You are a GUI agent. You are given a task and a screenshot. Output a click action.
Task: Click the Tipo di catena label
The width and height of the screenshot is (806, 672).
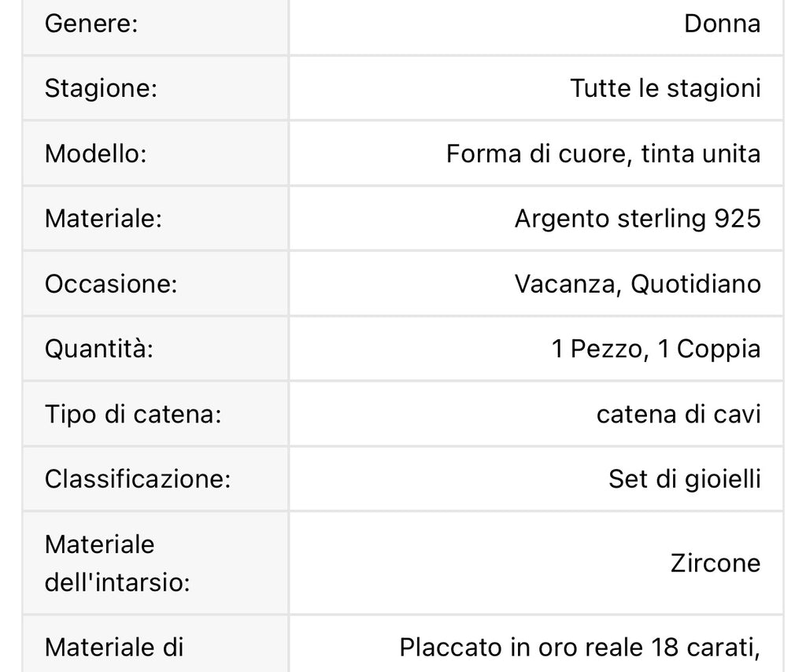(x=132, y=413)
